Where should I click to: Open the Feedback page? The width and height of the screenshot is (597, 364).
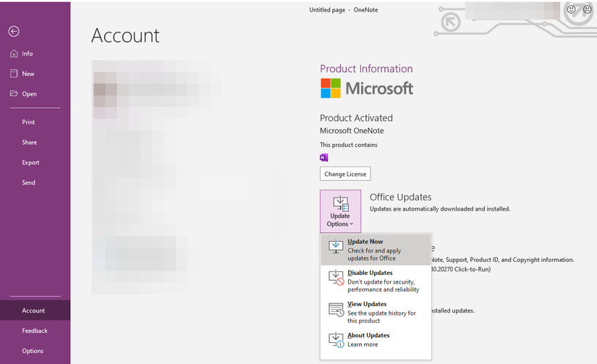coord(34,331)
